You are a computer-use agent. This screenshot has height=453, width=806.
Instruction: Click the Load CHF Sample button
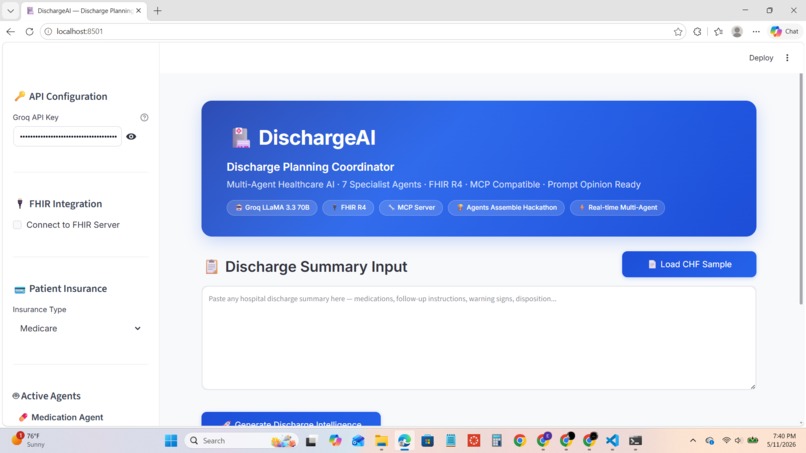[689, 264]
